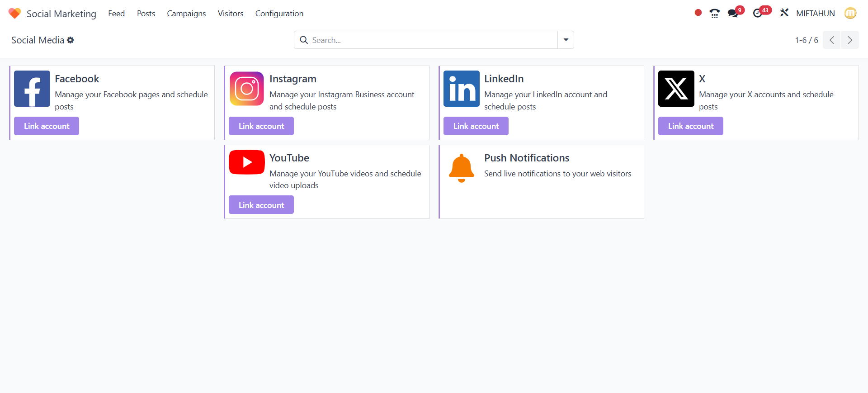Expand the search options dropdown arrow
This screenshot has height=393, width=868.
pos(566,40)
